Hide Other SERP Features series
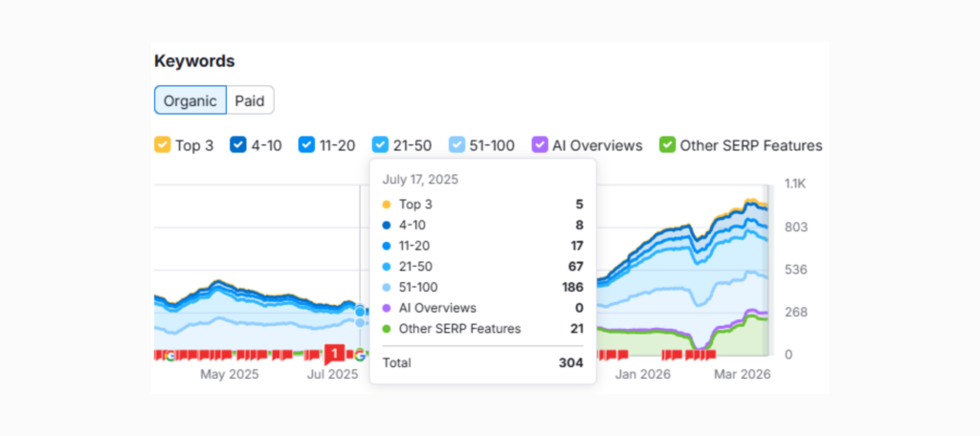980x436 pixels. 666,145
